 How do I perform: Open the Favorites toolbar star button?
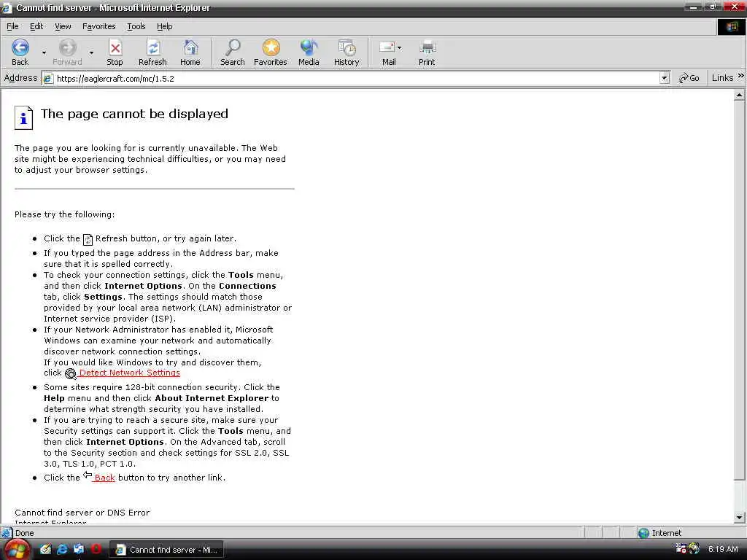(271, 52)
